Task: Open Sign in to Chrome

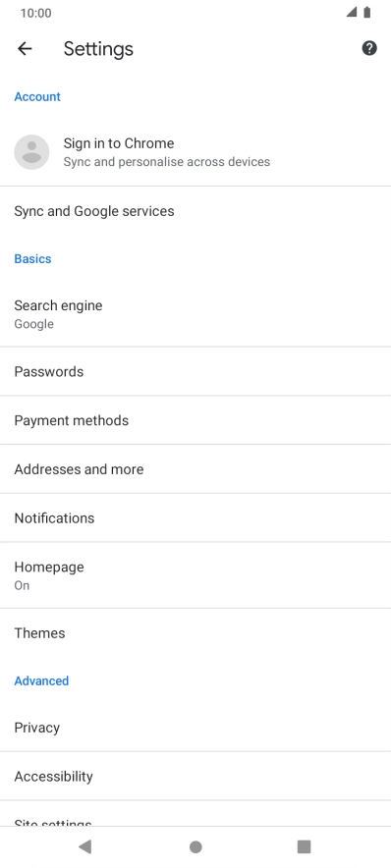Action: [x=195, y=152]
